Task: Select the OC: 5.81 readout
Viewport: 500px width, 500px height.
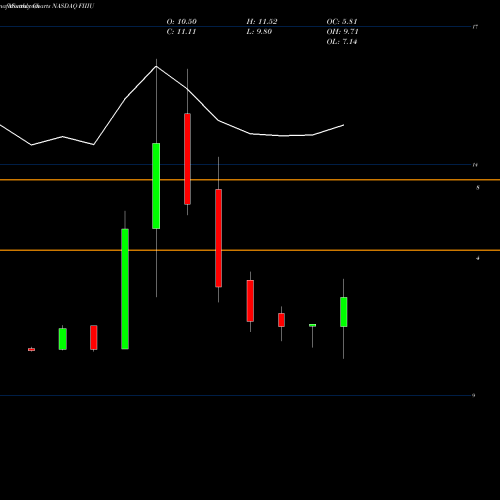Action: [x=342, y=22]
